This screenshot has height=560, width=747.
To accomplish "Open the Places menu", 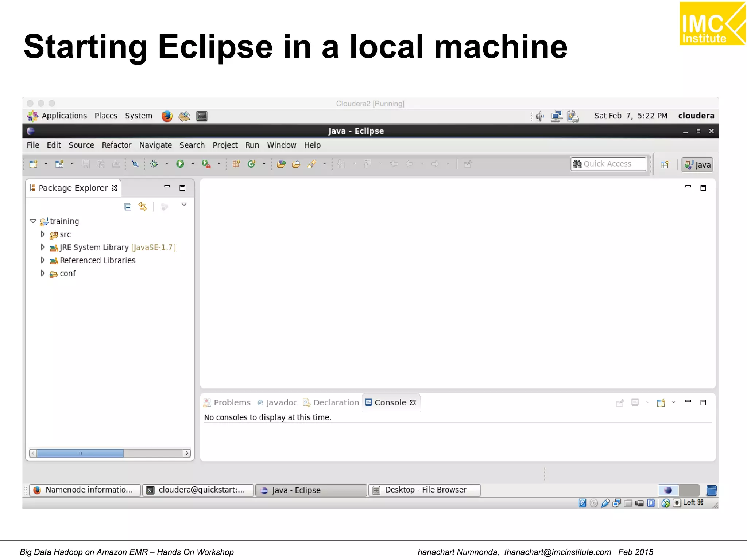I will (x=106, y=116).
